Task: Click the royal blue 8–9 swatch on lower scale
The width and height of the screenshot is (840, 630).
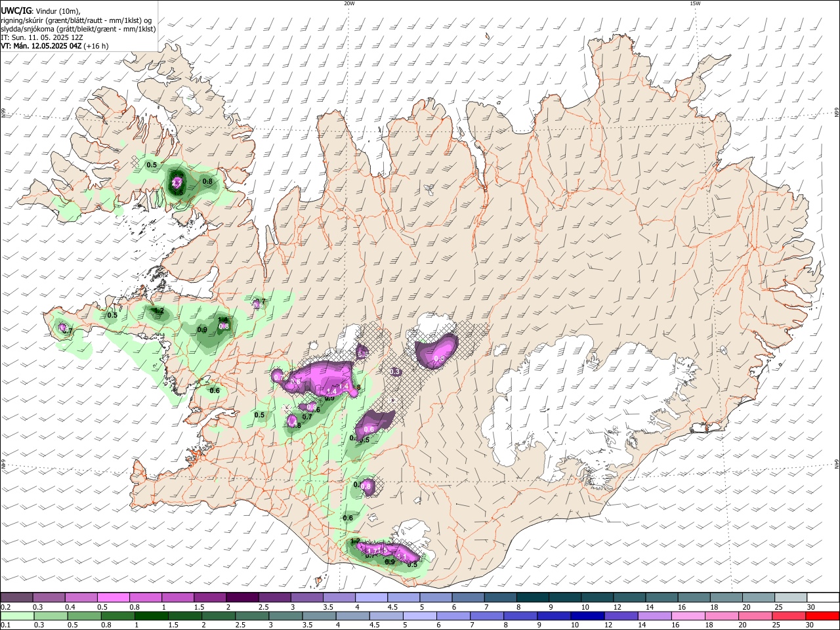Action: point(522,616)
